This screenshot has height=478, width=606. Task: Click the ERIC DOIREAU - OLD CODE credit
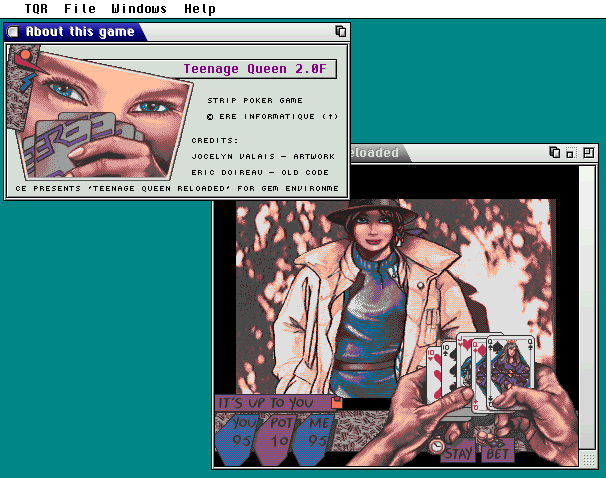[260, 172]
